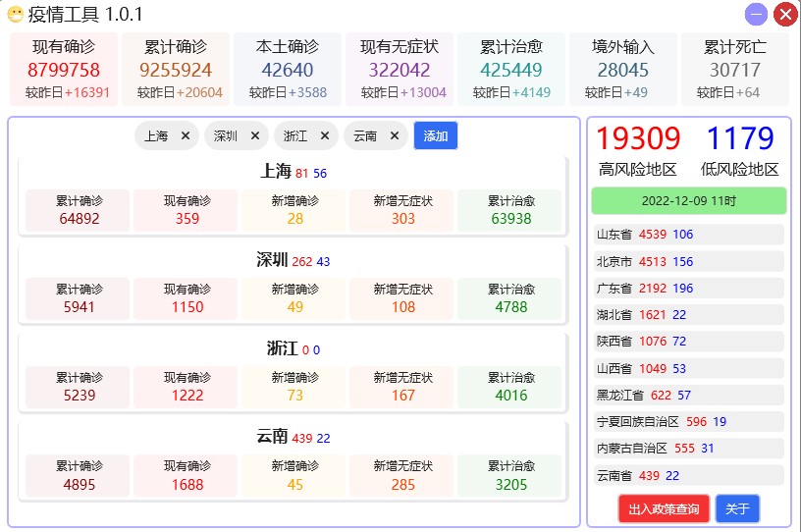Select the 黑龙江省 risk row
Image resolution: width=801 pixels, height=532 pixels.
[689, 395]
